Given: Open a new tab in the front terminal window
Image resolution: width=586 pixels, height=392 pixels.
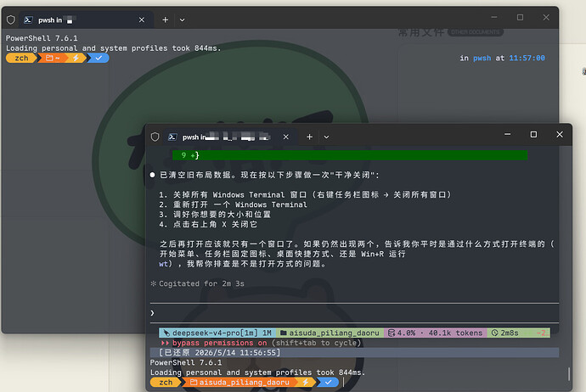Looking at the screenshot, I should [x=309, y=137].
